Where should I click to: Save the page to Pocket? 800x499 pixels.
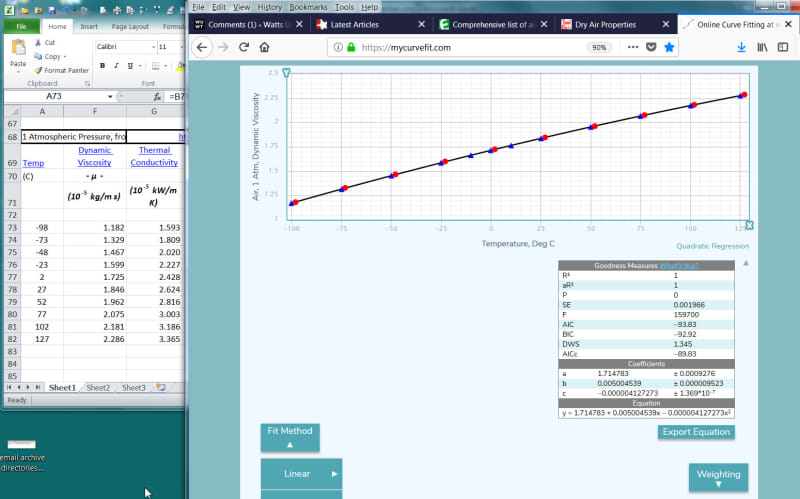(x=651, y=47)
